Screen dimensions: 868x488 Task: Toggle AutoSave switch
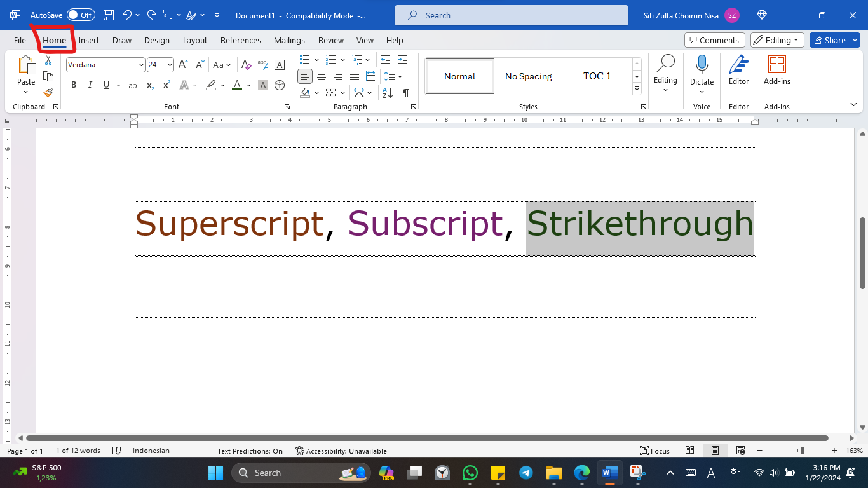tap(81, 15)
